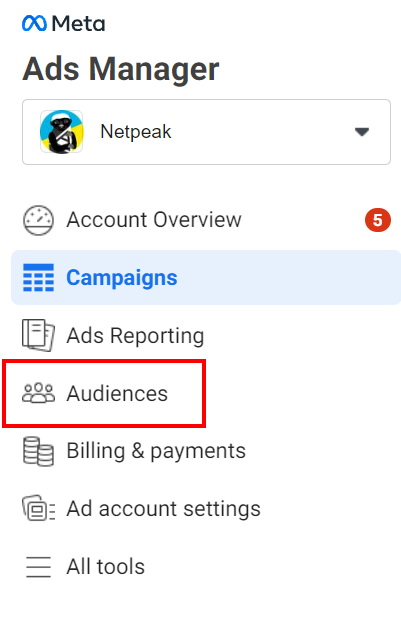Click the Audiences people icon

[x=38, y=393]
